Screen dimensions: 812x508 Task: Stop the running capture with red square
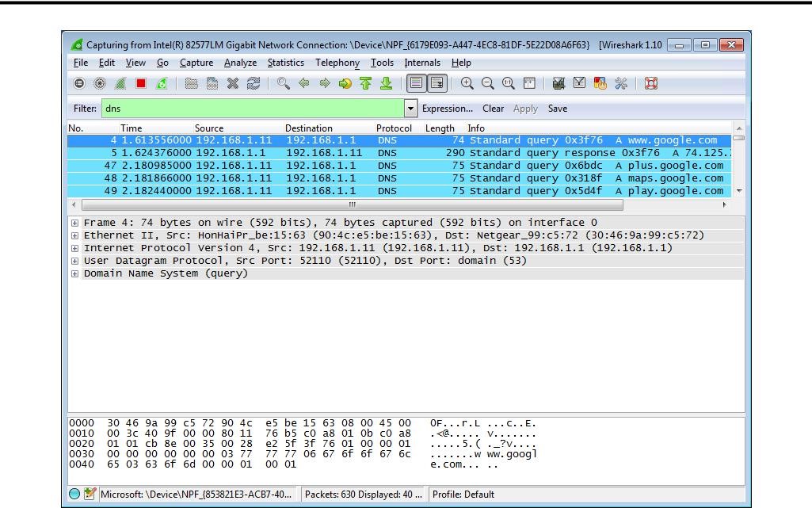(x=141, y=83)
